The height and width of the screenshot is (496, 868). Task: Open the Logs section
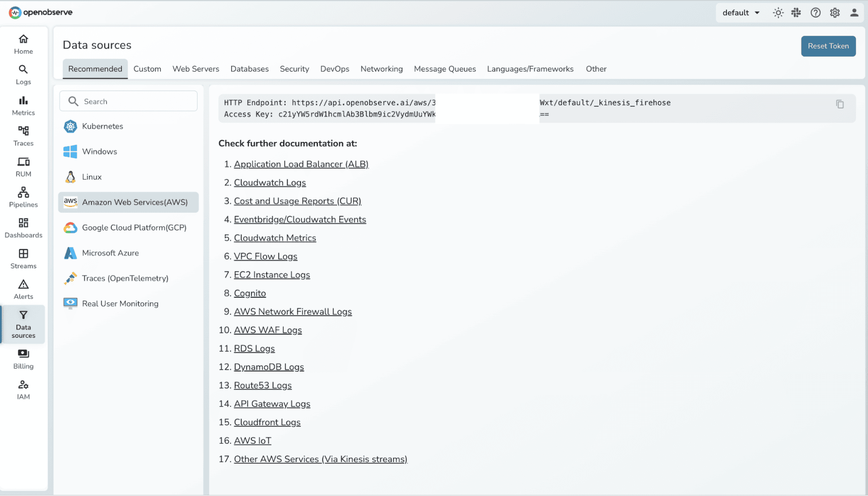(x=23, y=75)
